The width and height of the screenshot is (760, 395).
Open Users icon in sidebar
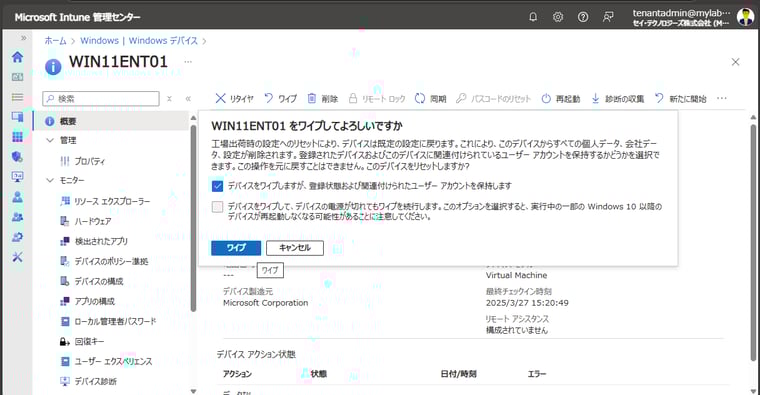click(17, 197)
